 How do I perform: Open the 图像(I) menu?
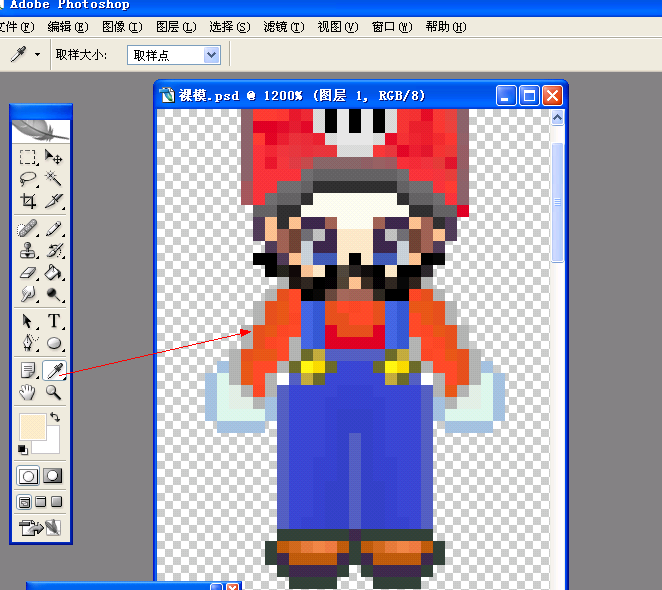(122, 27)
